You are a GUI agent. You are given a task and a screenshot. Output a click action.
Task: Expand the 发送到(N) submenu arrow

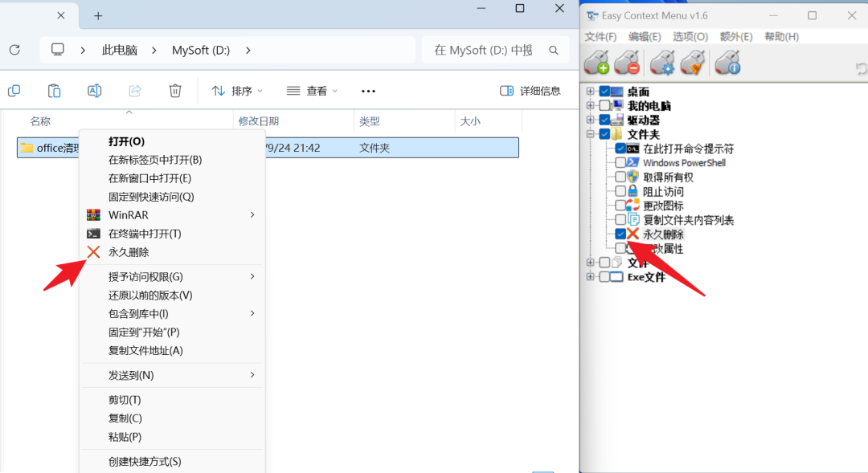click(252, 375)
